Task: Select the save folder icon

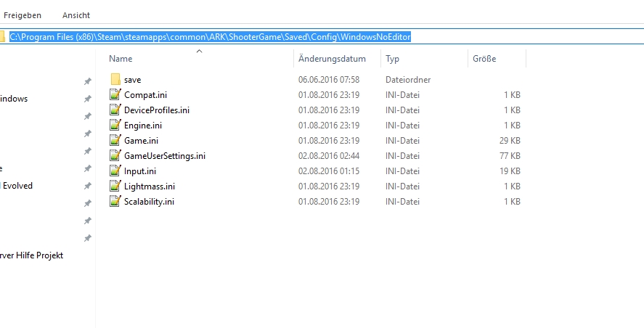Action: (115, 79)
